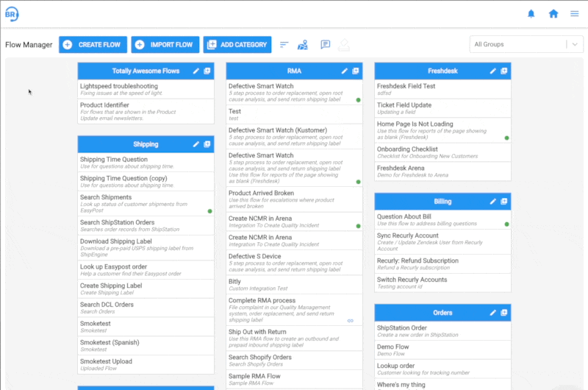Select Search Shopify Orders flow
Image resolution: width=588 pixels, height=390 pixels.
click(x=295, y=361)
